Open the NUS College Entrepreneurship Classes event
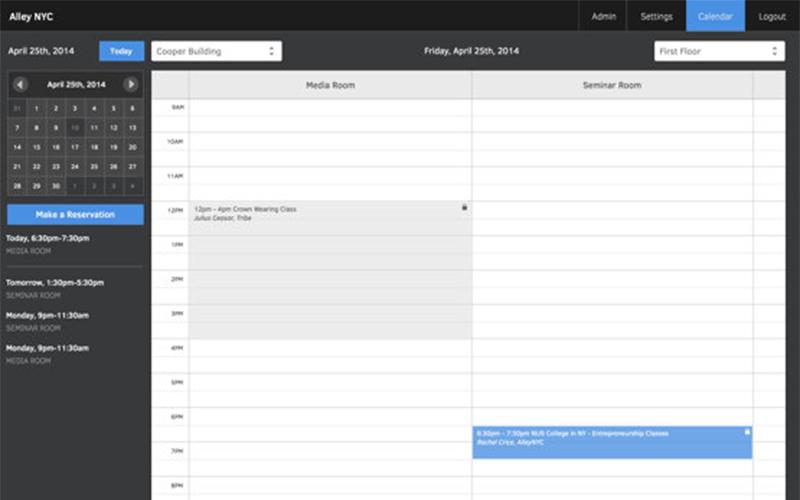The height and width of the screenshot is (500, 800). pos(612,442)
